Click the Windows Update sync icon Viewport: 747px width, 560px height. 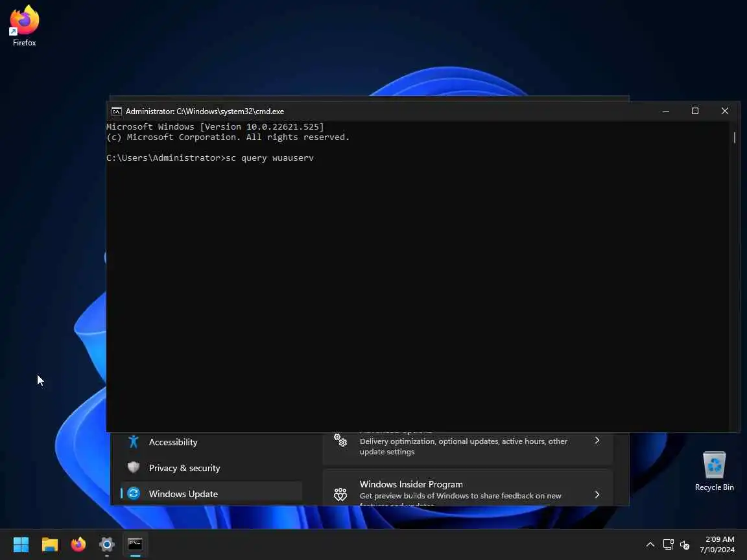coord(134,493)
